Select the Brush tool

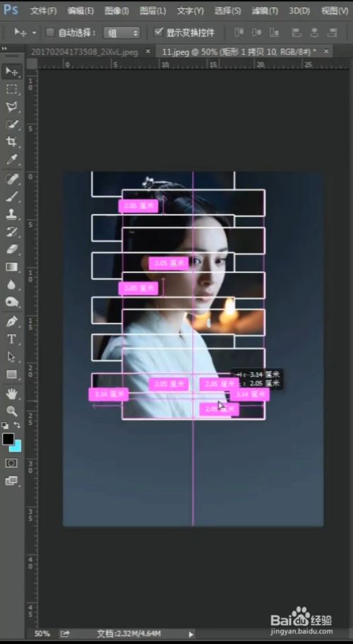(x=11, y=197)
